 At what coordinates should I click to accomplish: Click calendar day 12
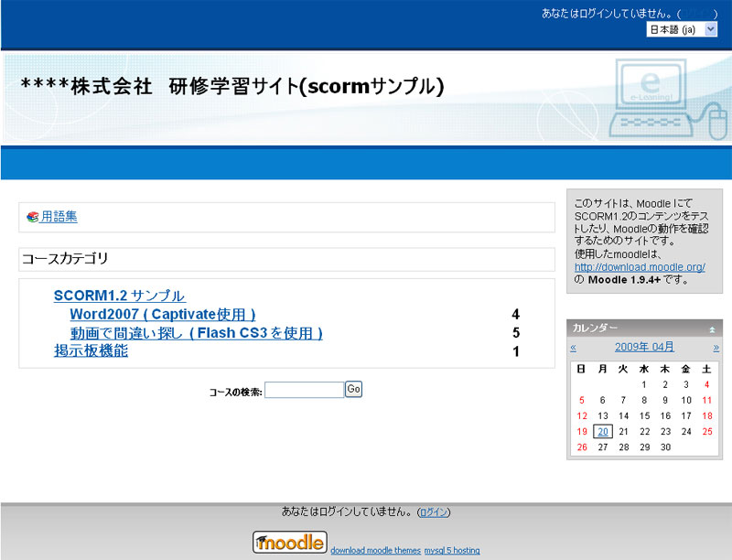click(582, 415)
